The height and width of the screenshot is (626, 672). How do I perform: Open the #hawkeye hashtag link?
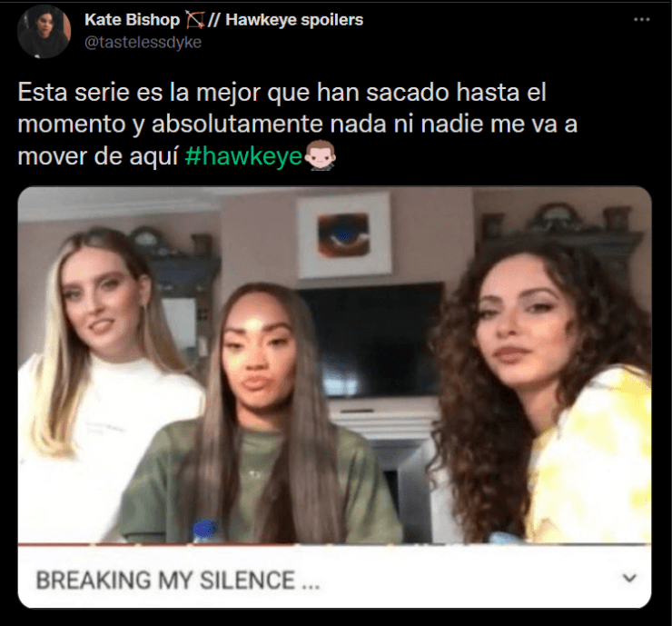click(244, 155)
